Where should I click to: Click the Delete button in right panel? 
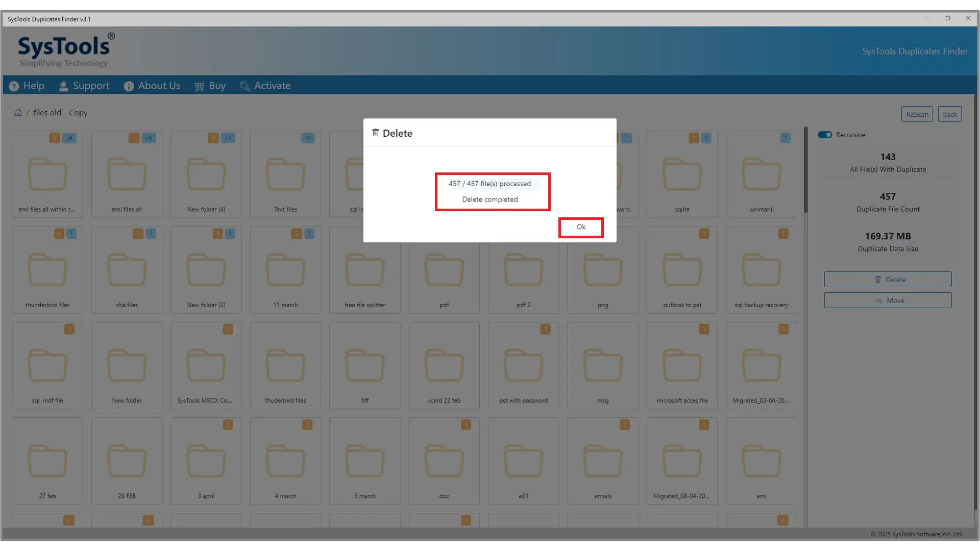pos(888,280)
